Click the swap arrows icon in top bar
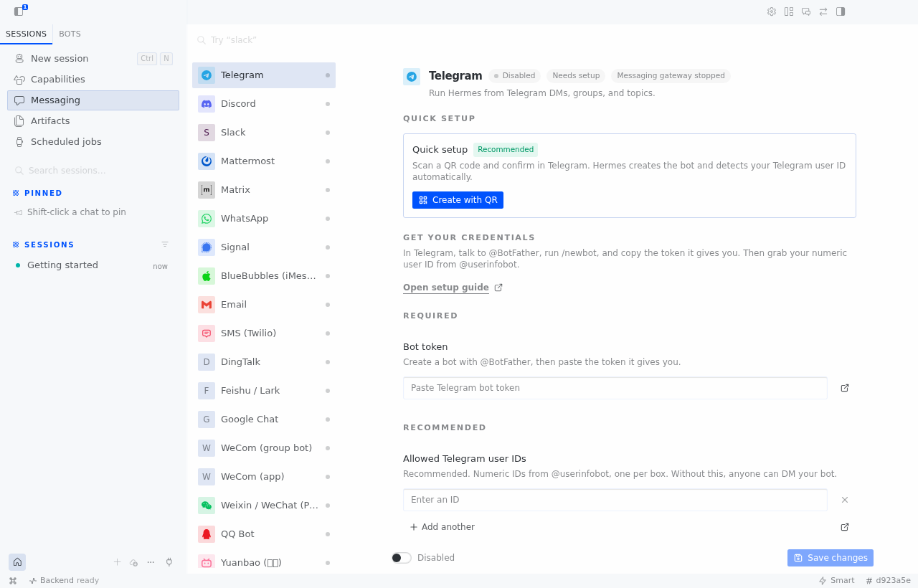 coord(823,11)
